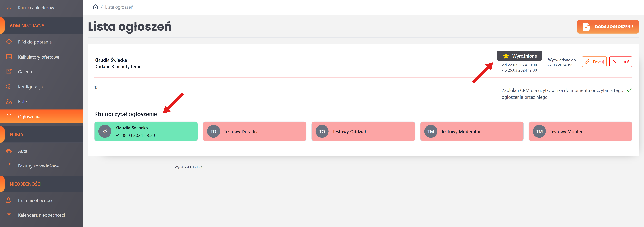Select the Klaudia Świacka green reader card
Image resolution: width=644 pixels, height=227 pixels.
[146, 131]
